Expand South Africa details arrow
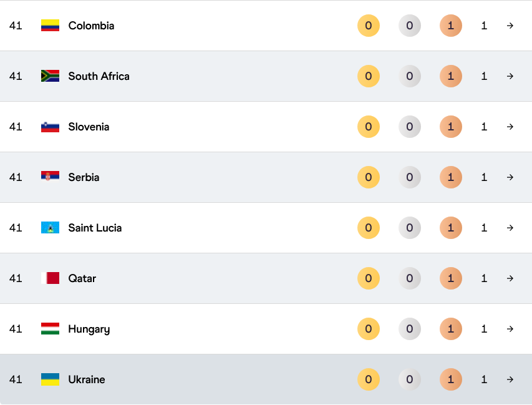The image size is (532, 405). [510, 76]
